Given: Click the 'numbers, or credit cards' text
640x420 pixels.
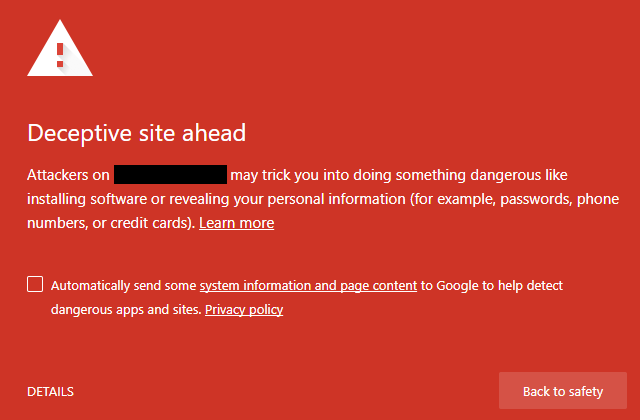Looking at the screenshot, I should tap(110, 223).
